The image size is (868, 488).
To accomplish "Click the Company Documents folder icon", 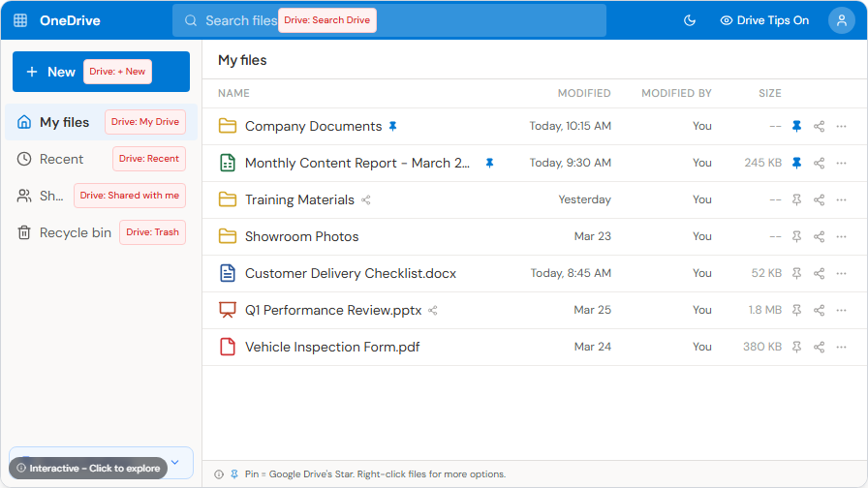I will click(228, 126).
